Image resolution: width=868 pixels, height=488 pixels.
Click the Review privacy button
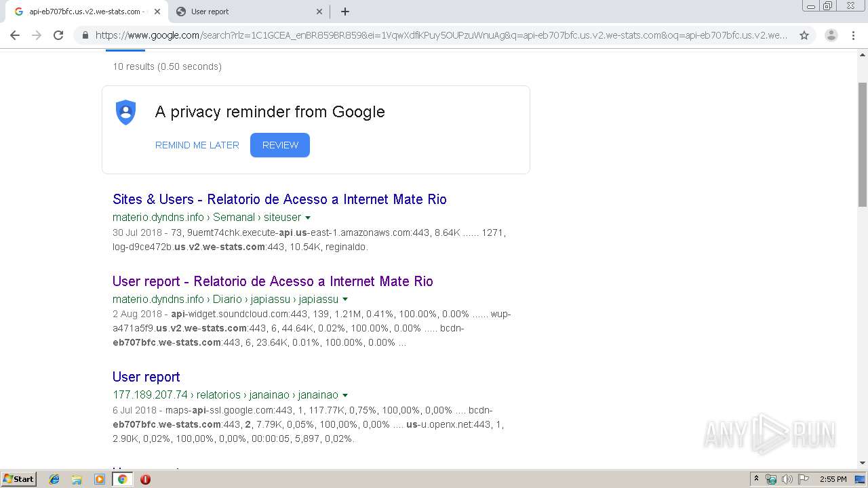tap(280, 145)
